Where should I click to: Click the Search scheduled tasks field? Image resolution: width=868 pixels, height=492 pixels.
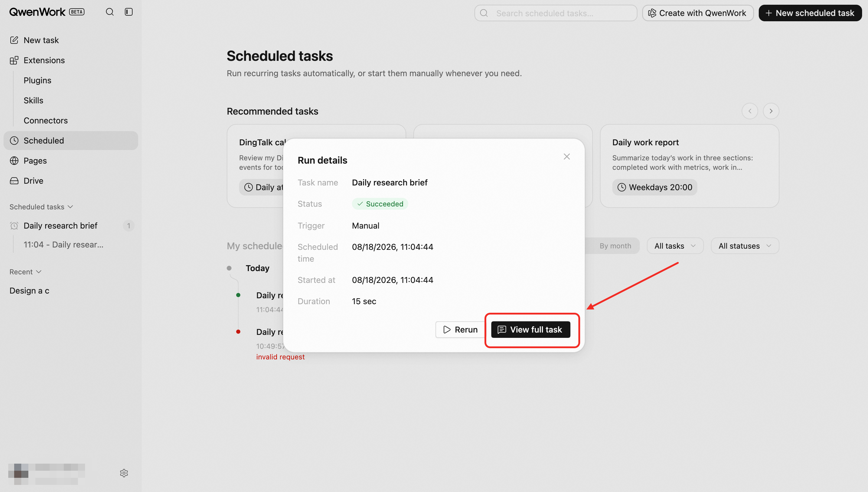coord(556,13)
